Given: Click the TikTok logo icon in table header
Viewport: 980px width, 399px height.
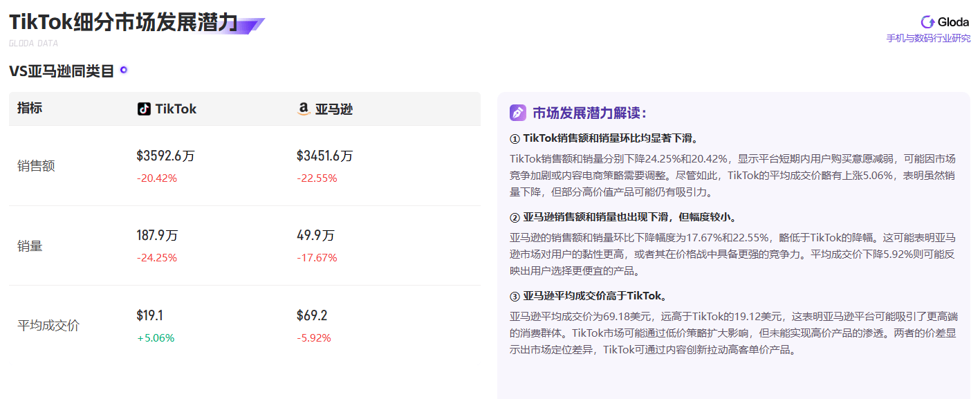Looking at the screenshot, I should tap(144, 109).
